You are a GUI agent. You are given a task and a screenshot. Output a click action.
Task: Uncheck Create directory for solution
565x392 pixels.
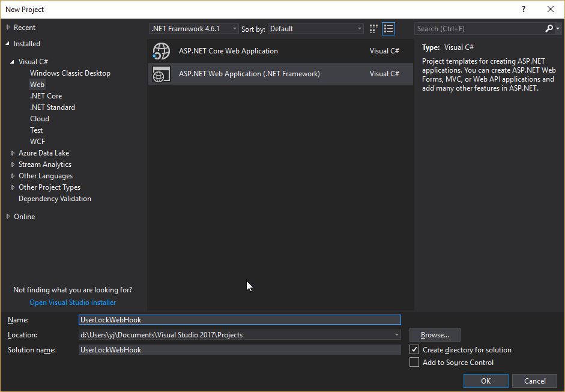tap(414, 349)
